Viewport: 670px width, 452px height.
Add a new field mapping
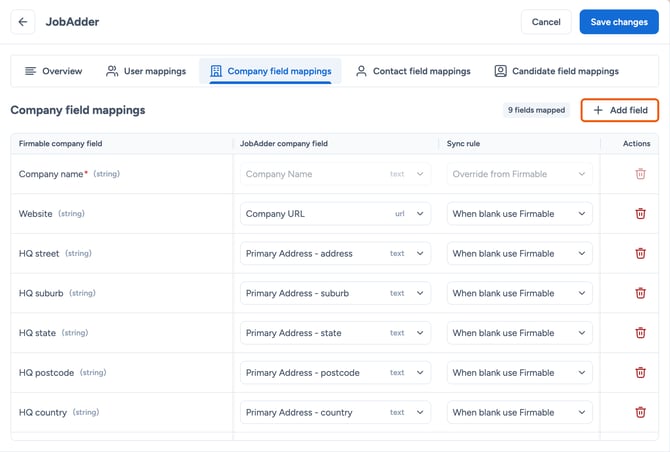[620, 110]
